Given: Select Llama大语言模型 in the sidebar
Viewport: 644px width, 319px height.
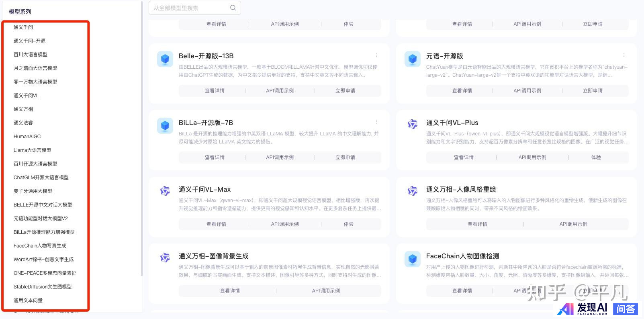Looking at the screenshot, I should (x=32, y=150).
